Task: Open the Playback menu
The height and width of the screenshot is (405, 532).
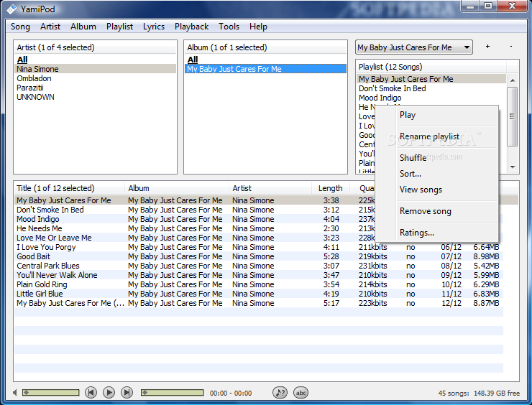Action: 191,27
